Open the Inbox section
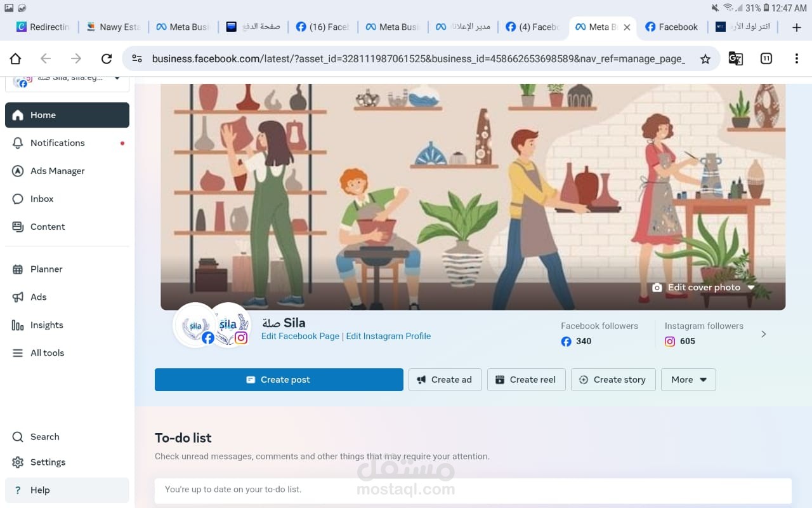This screenshot has height=508, width=812. click(x=67, y=199)
